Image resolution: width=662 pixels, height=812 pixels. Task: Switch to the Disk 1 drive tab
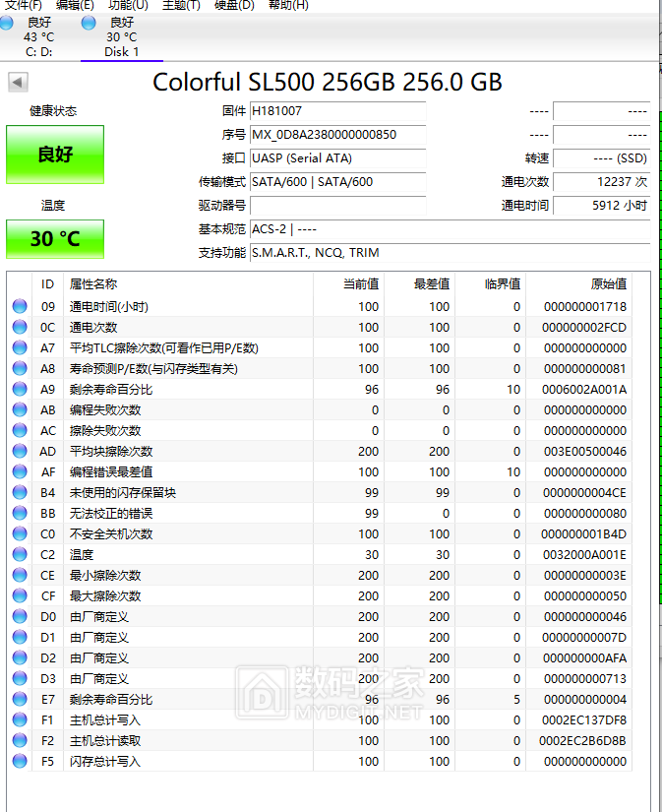point(121,37)
